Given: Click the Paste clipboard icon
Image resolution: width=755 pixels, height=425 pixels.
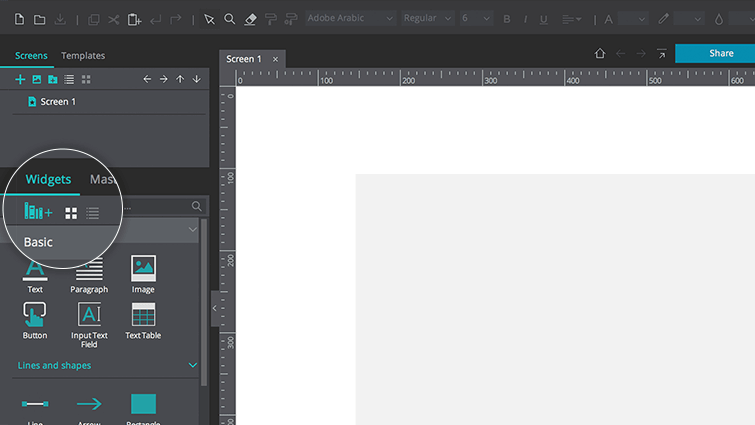Looking at the screenshot, I should (134, 20).
